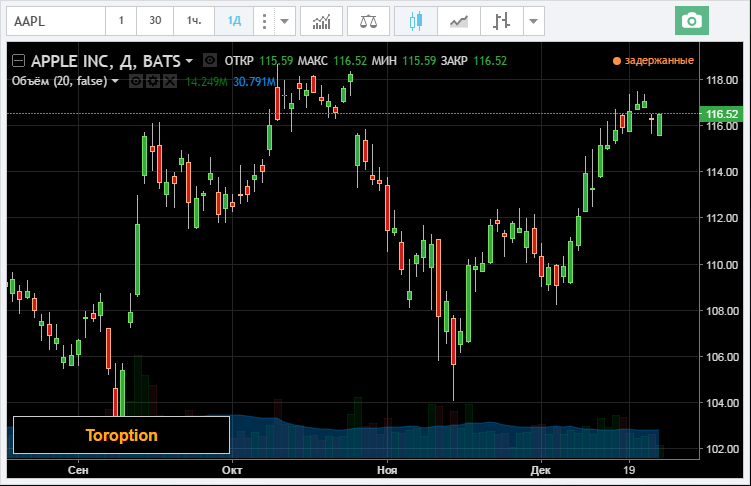
Task: Click the 30.791M volume average value
Action: 254,82
